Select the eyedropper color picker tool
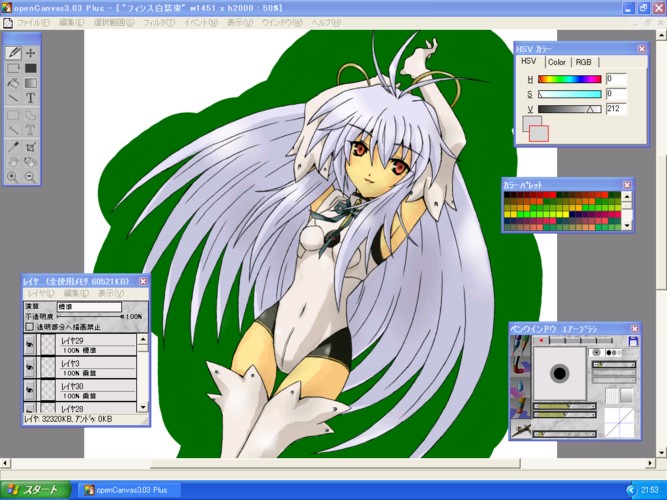Viewport: 667px width, 500px height. tap(14, 147)
